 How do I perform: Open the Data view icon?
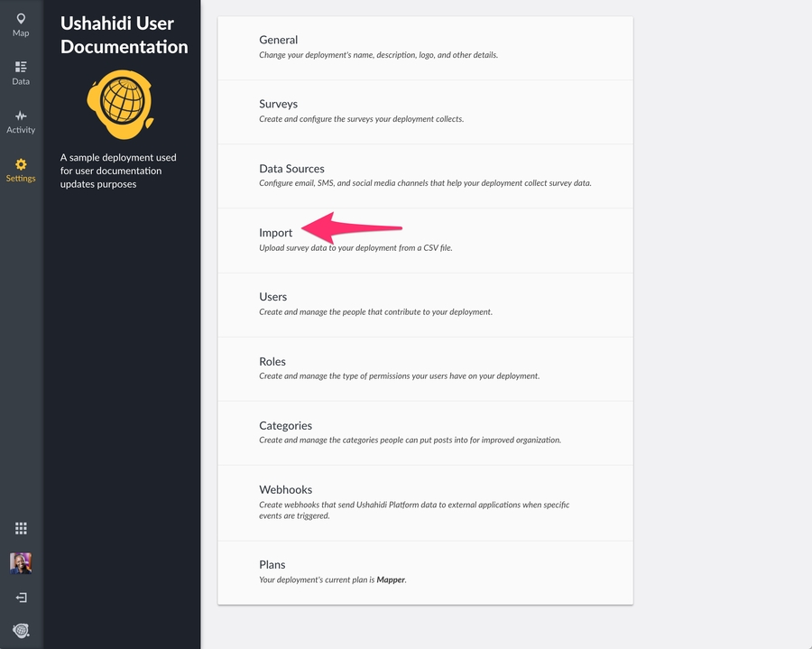21,67
